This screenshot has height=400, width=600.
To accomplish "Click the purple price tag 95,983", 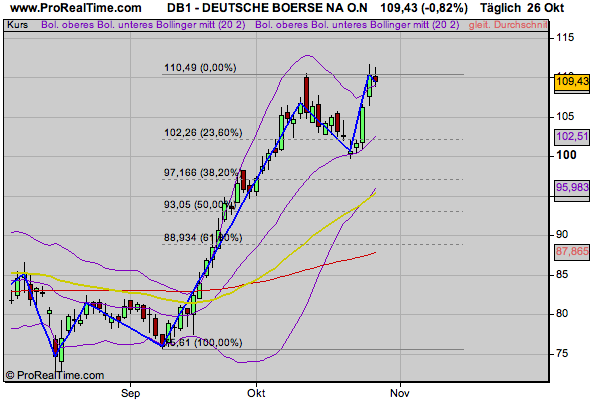I will [572, 188].
